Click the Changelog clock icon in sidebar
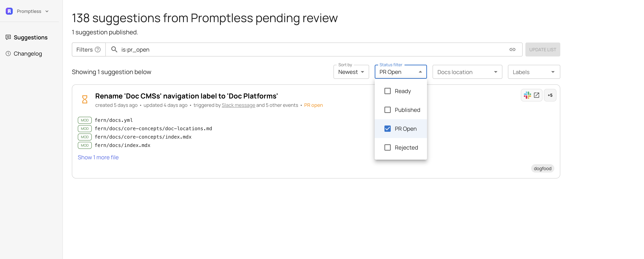 click(8, 54)
